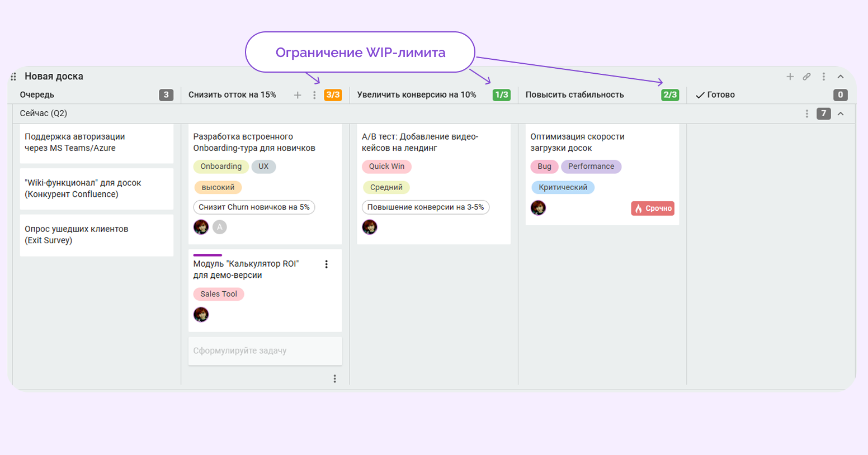This screenshot has width=868, height=455.
Task: Open Калькулятор ROI card three-dot menu
Action: [x=327, y=264]
